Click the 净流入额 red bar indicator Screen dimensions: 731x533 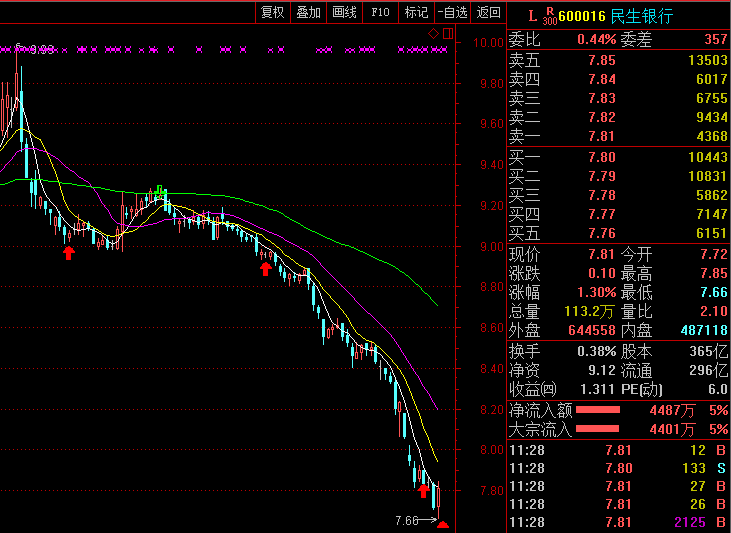(598, 410)
